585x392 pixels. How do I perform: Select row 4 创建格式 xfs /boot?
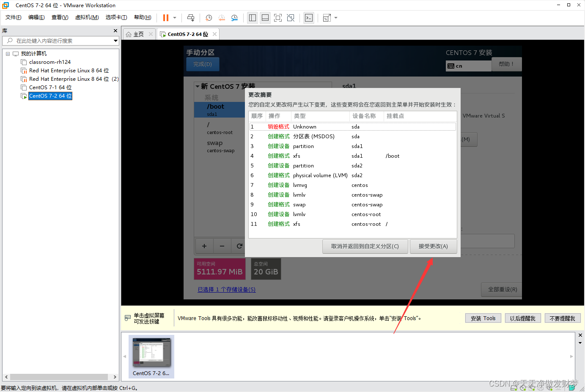[x=353, y=156]
